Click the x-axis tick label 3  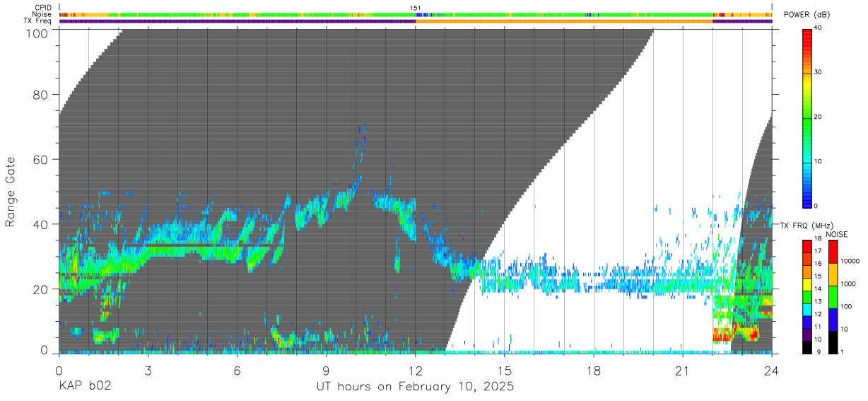pos(148,371)
